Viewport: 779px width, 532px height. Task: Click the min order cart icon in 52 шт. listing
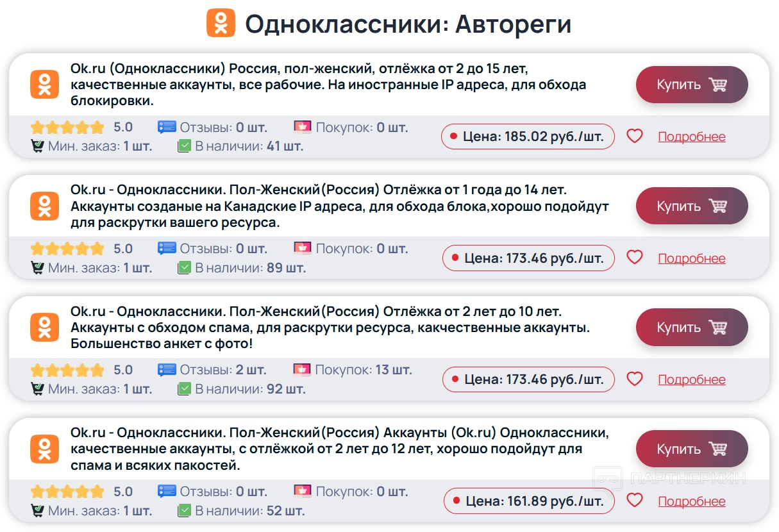coord(37,510)
